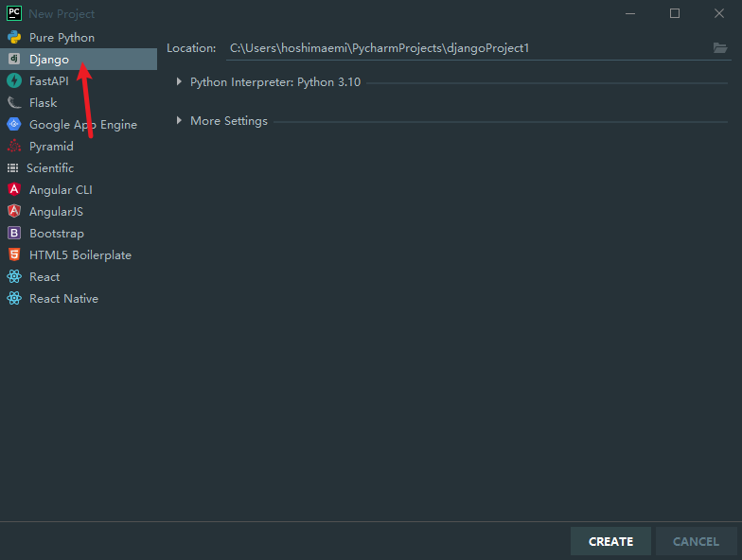Choose Pyramid project type
Image resolution: width=742 pixels, height=560 pixels.
(x=51, y=147)
